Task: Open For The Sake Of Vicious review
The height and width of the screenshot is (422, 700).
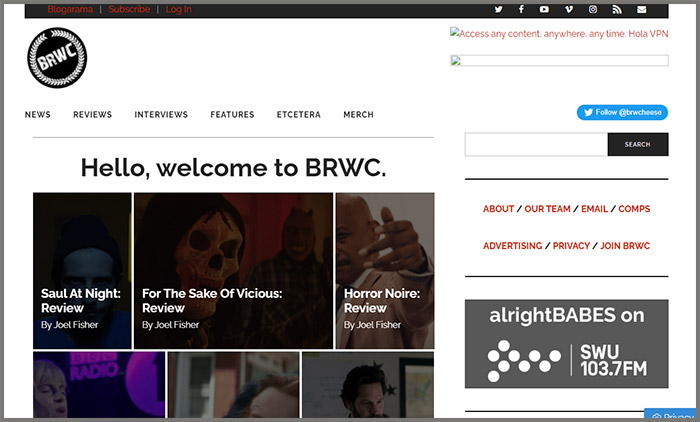Action: click(x=233, y=271)
